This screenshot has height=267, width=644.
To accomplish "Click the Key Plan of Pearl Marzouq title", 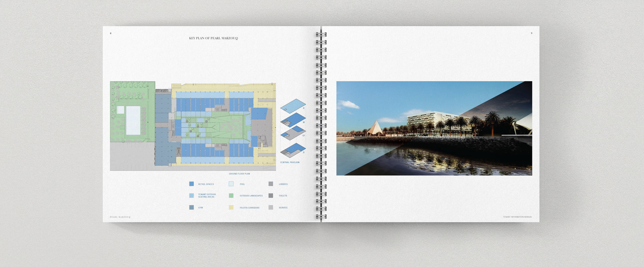I will 213,38.
